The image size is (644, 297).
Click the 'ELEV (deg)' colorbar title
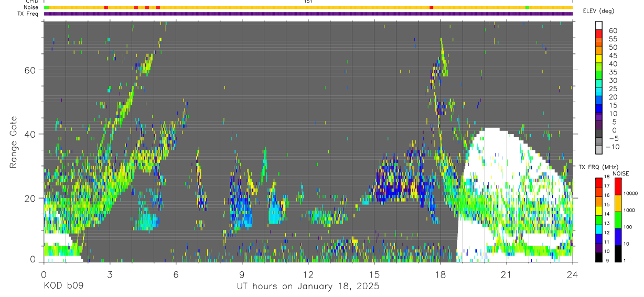pyautogui.click(x=599, y=11)
